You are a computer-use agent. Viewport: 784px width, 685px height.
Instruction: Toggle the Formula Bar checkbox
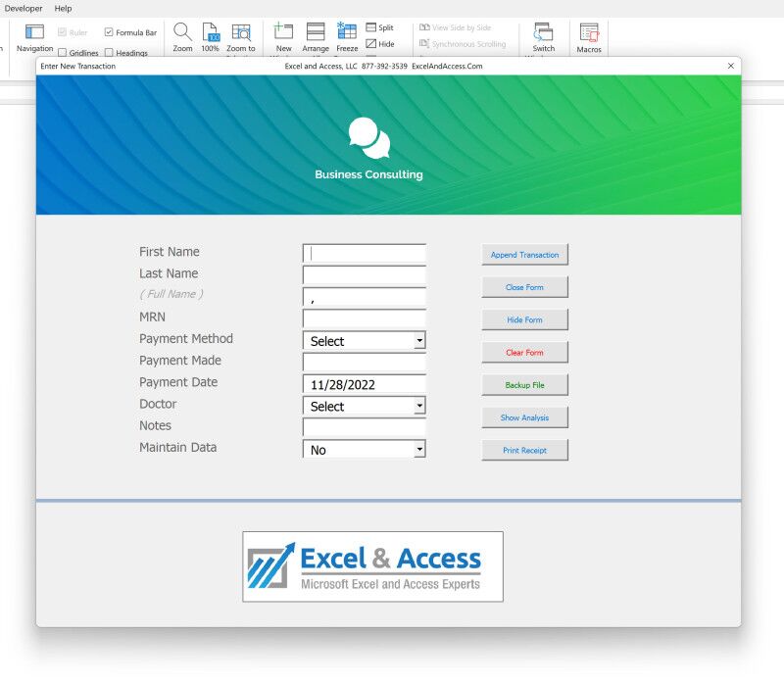coord(109,32)
